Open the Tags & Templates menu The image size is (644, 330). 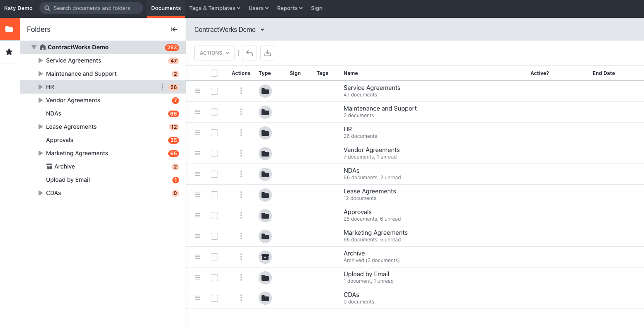(215, 8)
